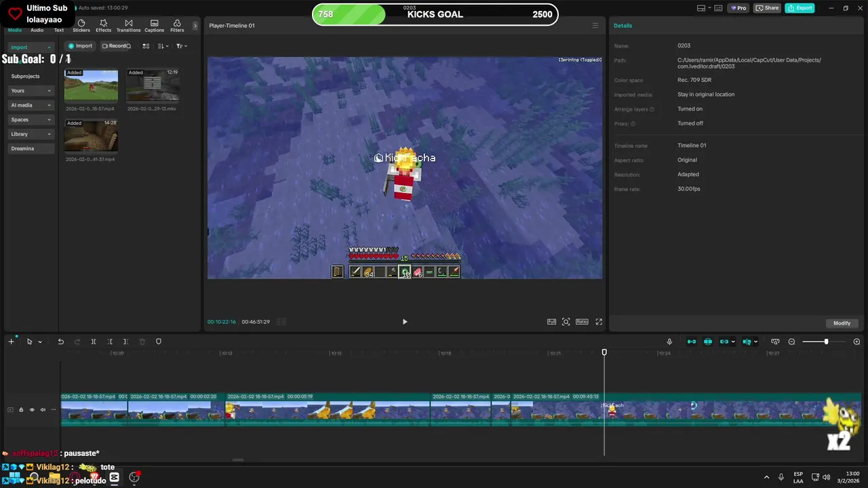Delete left of playhead
Image resolution: width=868 pixels, height=488 pixels.
tap(110, 342)
